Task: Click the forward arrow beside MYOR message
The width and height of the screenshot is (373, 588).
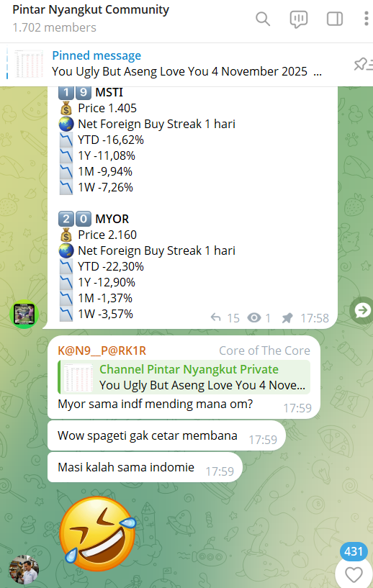Action: coord(361,310)
